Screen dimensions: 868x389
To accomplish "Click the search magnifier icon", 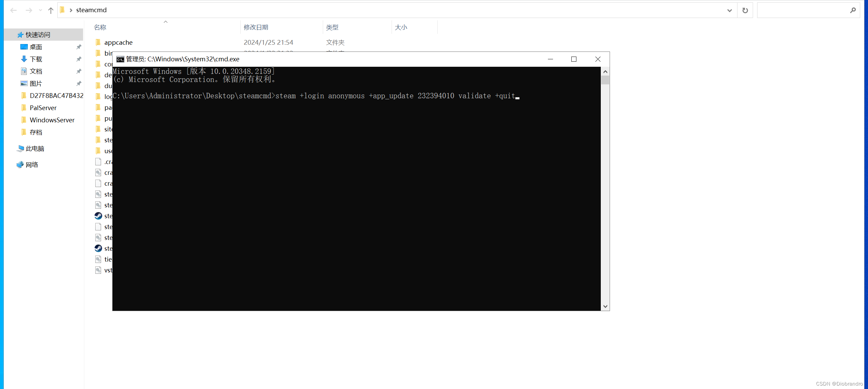I will [x=853, y=11].
